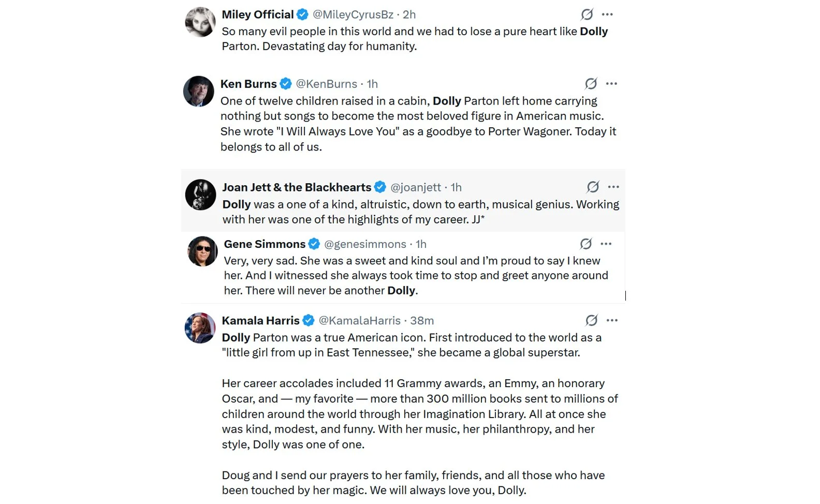This screenshot has width=820, height=504.
Task: Click Grok icon on Ken Burns tweet
Action: tap(591, 84)
